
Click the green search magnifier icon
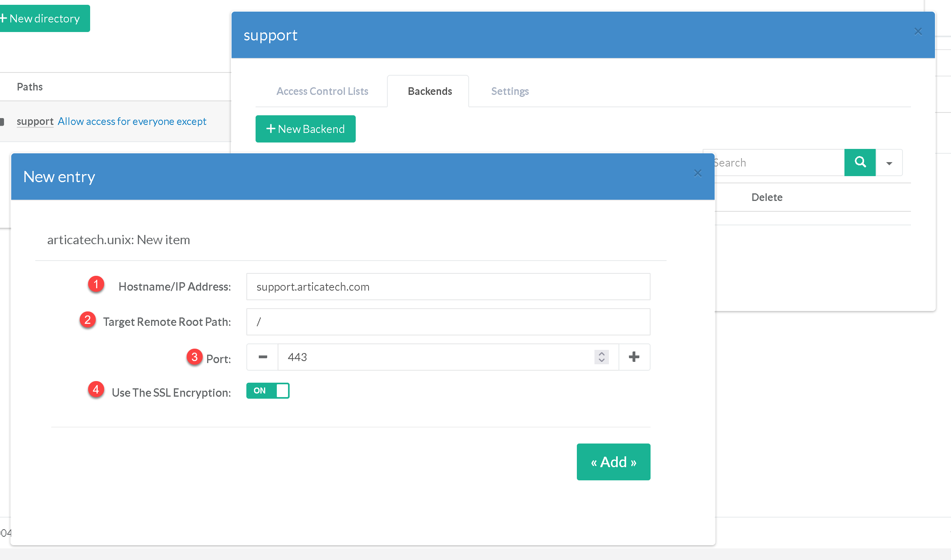pyautogui.click(x=860, y=163)
